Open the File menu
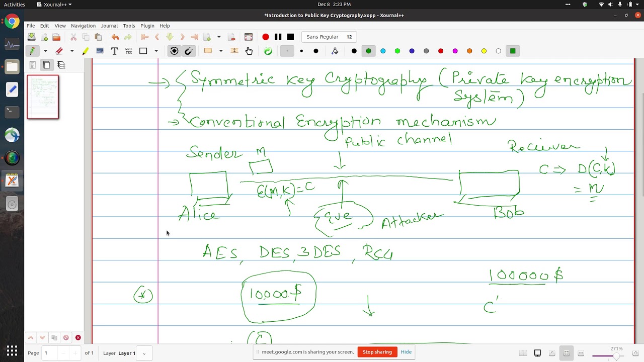The image size is (644, 362). click(31, 26)
